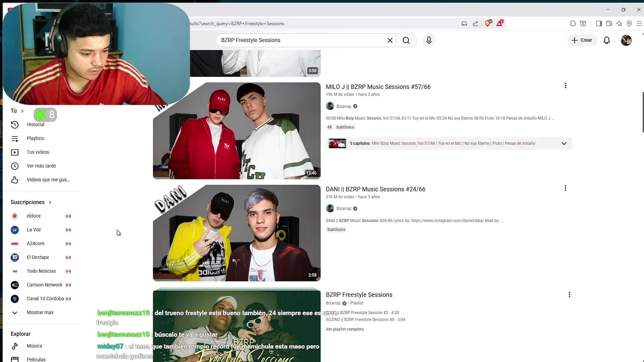Click the install app icon in address bar
Image resolution: width=644 pixels, height=362 pixels.
click(464, 23)
